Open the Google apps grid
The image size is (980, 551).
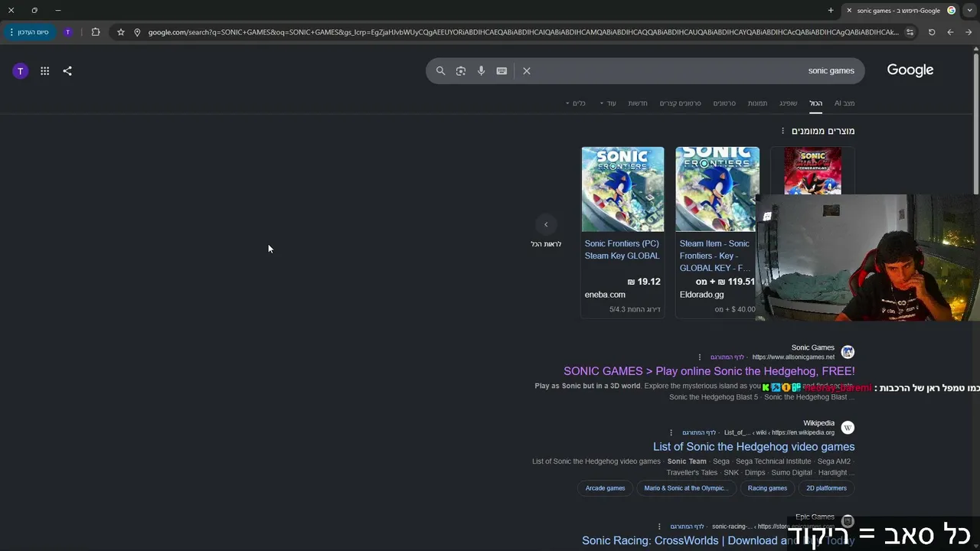(x=45, y=71)
